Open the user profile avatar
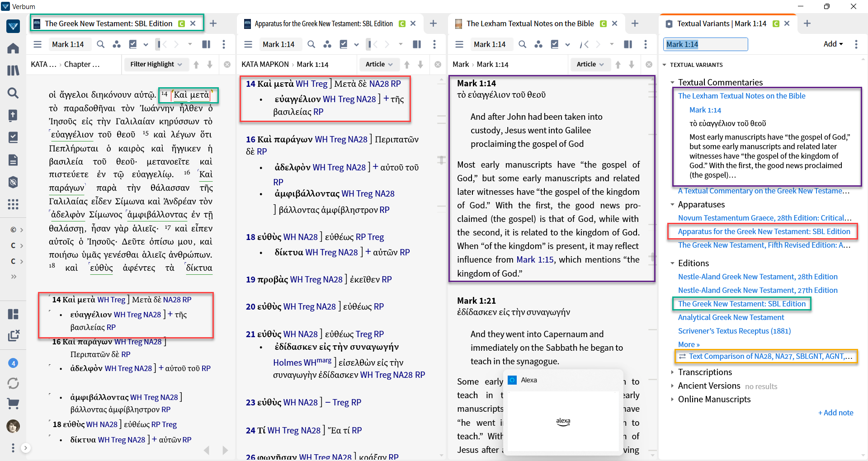This screenshot has width=868, height=461. pos(13,426)
